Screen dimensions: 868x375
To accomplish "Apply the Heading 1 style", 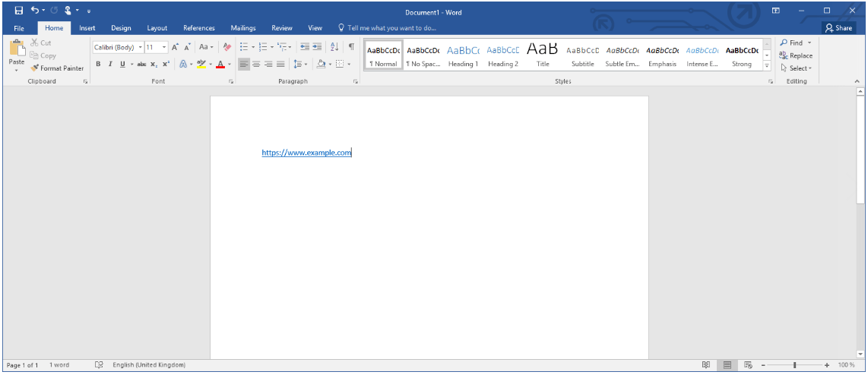I will pos(464,55).
